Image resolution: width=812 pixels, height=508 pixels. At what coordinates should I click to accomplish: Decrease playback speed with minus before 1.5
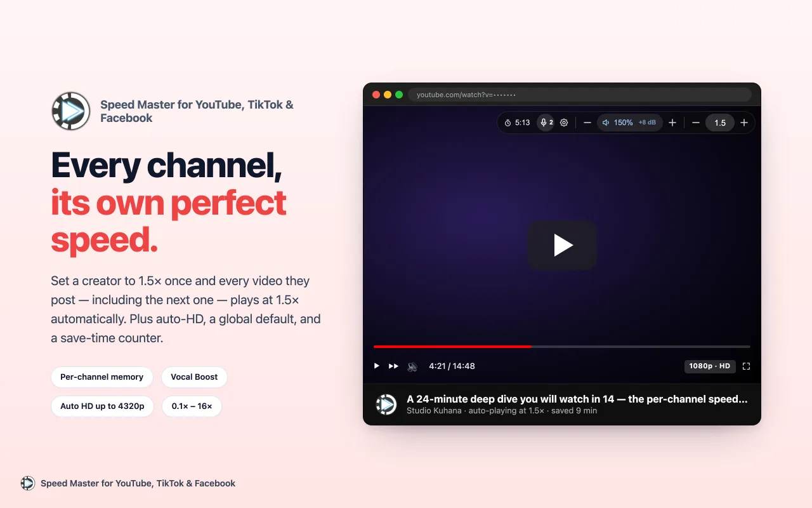point(696,123)
